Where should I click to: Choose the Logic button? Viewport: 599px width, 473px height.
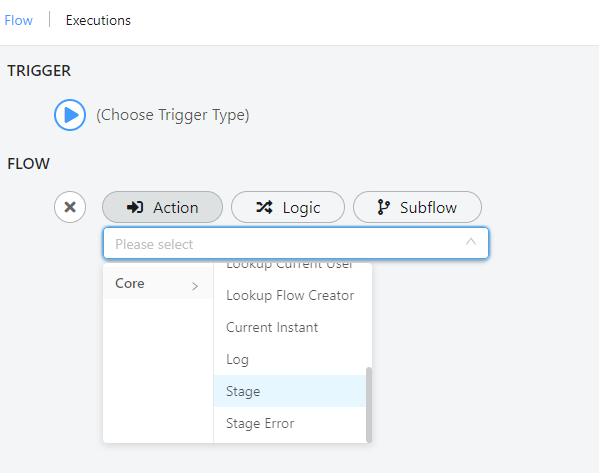coord(288,207)
